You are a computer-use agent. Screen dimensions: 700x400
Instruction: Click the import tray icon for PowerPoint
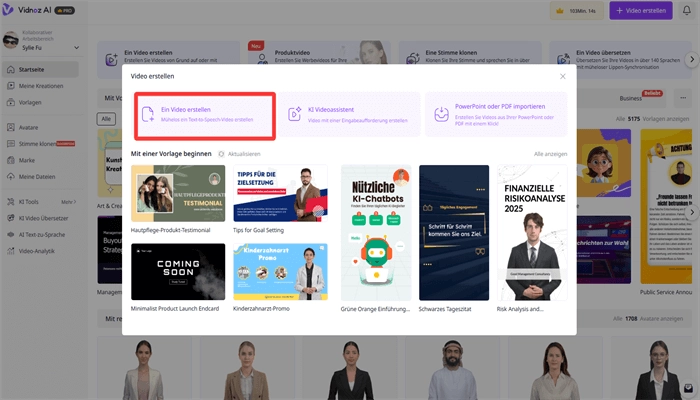click(x=441, y=114)
